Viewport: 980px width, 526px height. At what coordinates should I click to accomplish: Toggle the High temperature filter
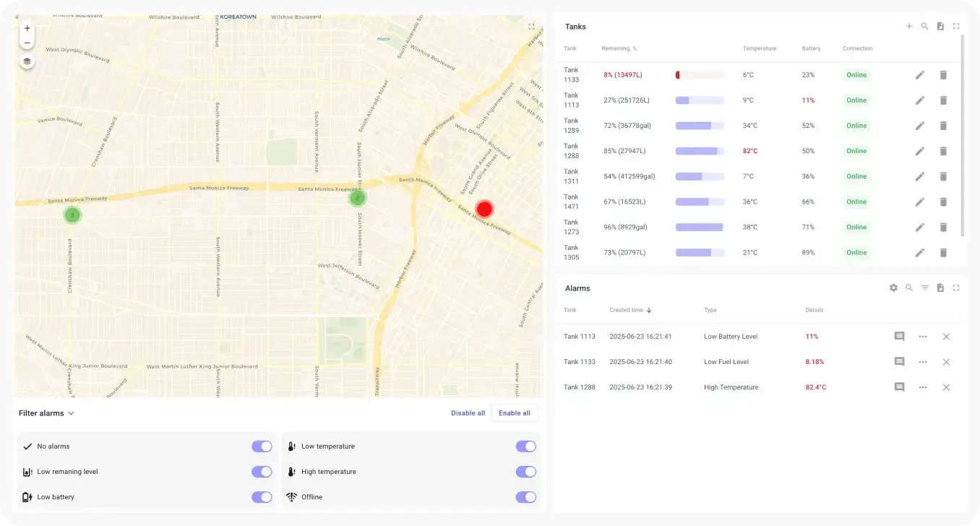click(526, 472)
